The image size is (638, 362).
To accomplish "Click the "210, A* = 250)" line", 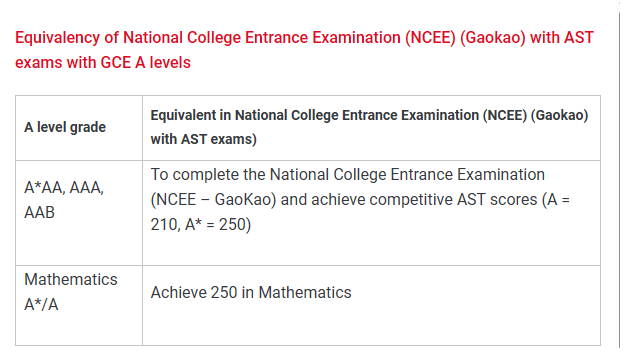I will 201,224.
